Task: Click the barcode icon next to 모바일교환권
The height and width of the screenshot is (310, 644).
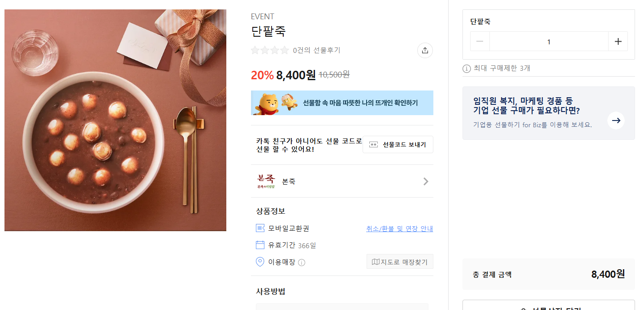Action: 260,228
